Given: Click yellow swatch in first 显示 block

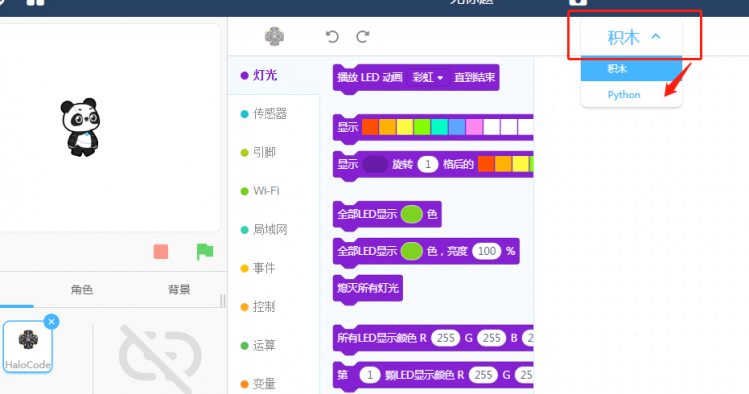Looking at the screenshot, I should pos(405,127).
